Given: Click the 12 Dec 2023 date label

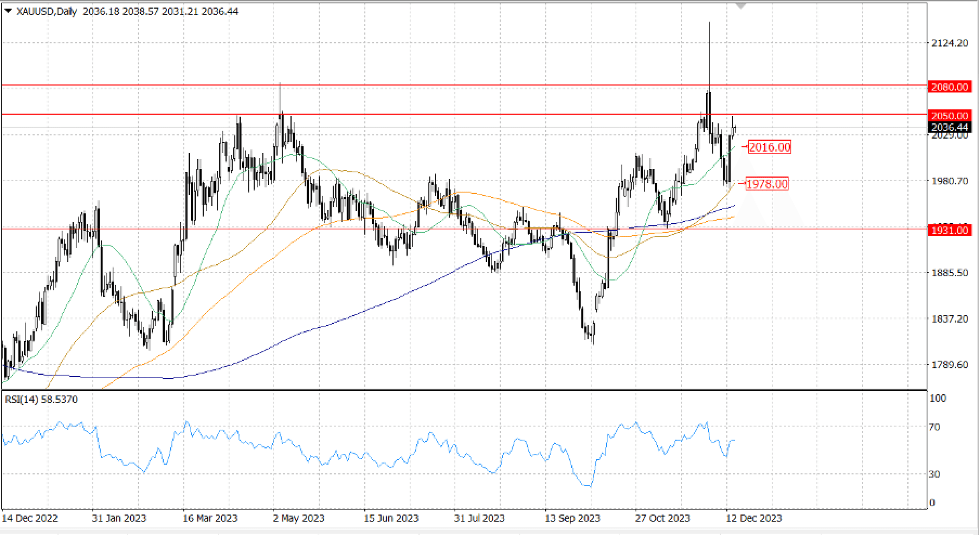Looking at the screenshot, I should pyautogui.click(x=754, y=518).
